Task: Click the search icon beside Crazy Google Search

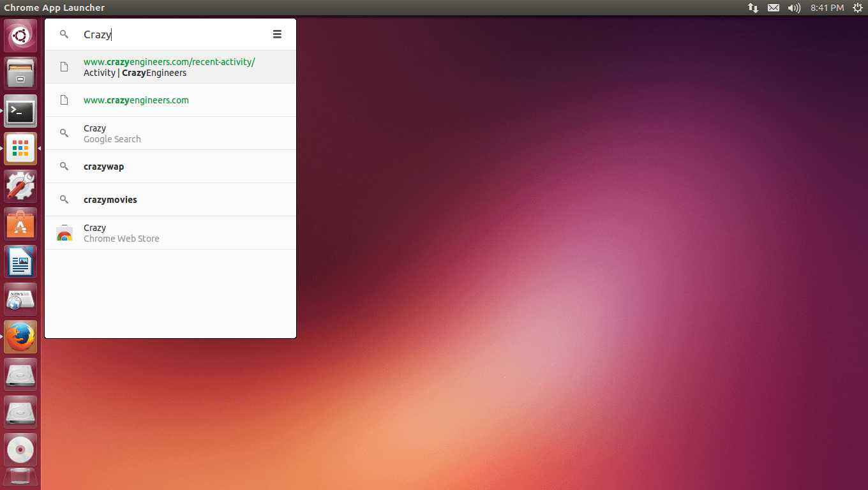Action: pos(64,133)
